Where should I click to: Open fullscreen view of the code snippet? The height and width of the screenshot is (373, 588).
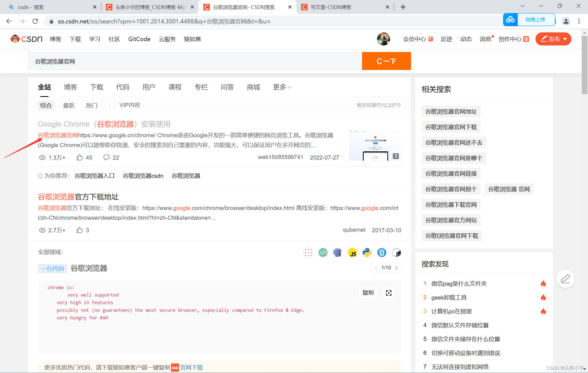point(388,293)
